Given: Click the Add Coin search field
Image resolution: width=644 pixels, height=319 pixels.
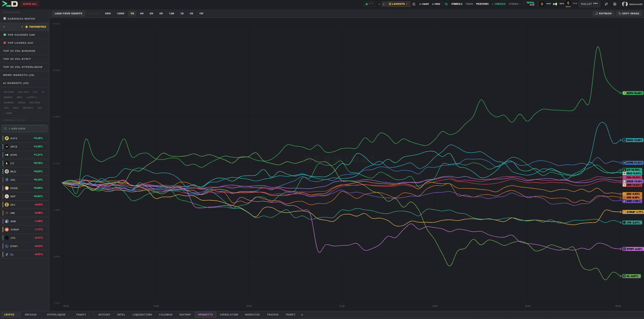Looking at the screenshot, I should (x=24, y=129).
